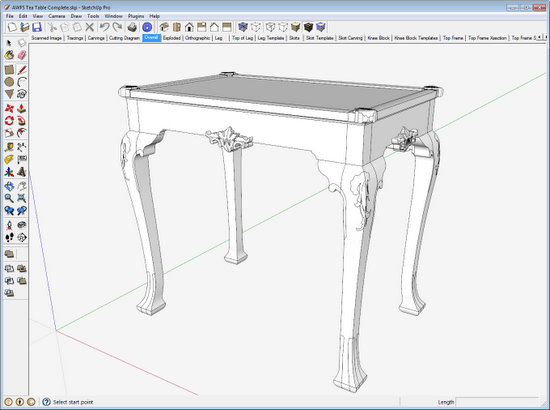Image resolution: width=550 pixels, height=410 pixels.
Task: Select the Paint Bucket tool
Action: [9, 55]
